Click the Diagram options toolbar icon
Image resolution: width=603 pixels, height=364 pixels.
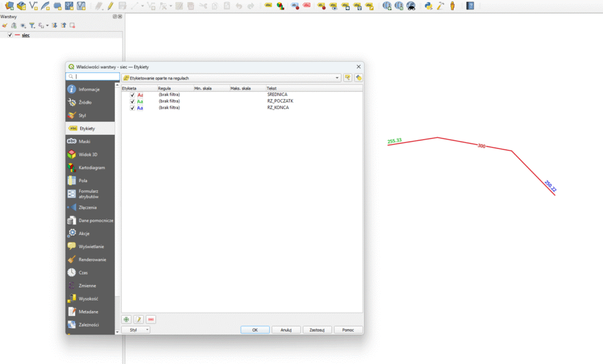point(280,6)
